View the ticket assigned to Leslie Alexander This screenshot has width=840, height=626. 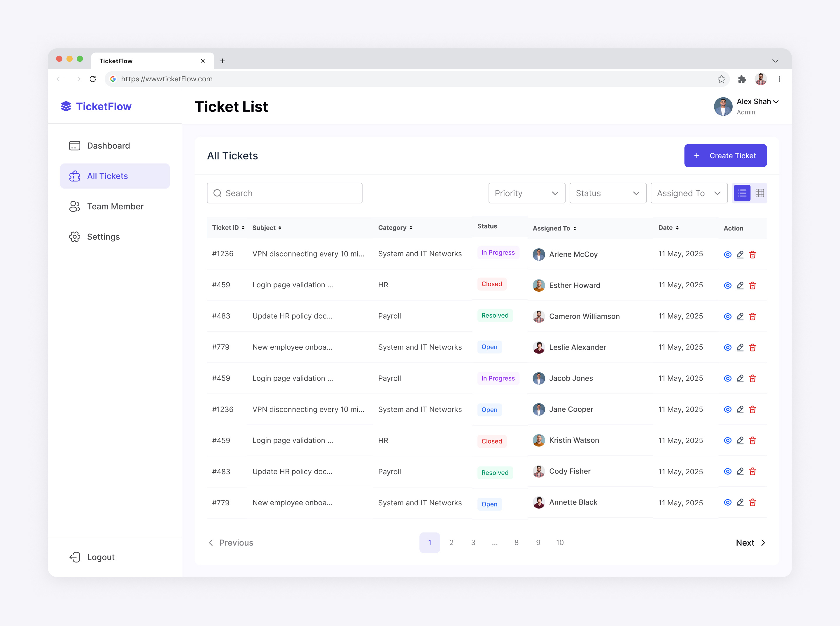click(727, 347)
